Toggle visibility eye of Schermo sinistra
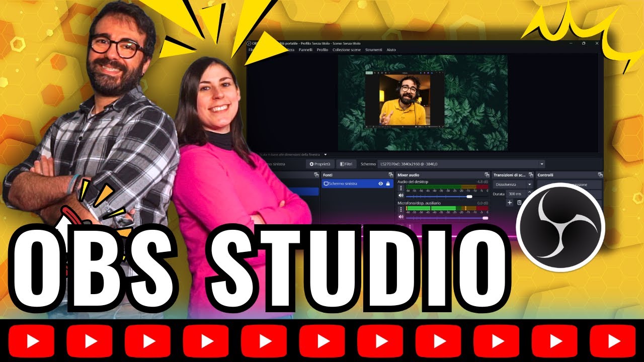Viewport: 644px width, 362px height. [x=381, y=184]
